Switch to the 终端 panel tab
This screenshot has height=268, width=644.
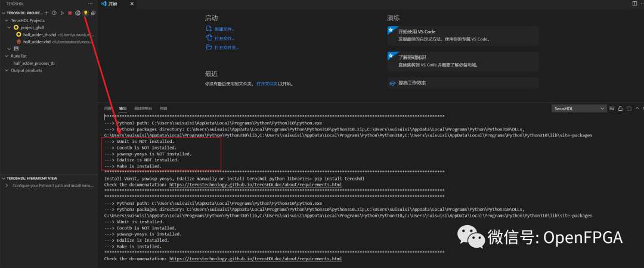[163, 108]
